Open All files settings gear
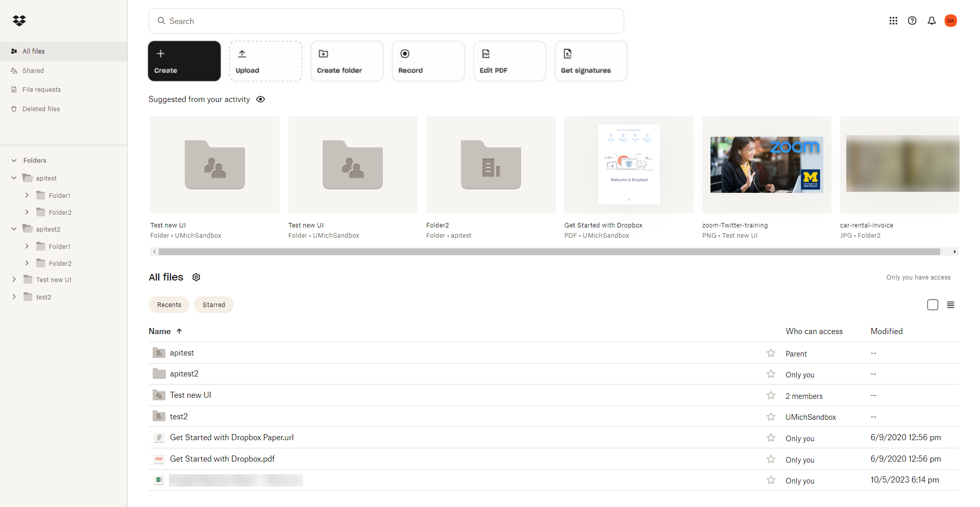Viewport: 980px width, 507px height. click(196, 277)
